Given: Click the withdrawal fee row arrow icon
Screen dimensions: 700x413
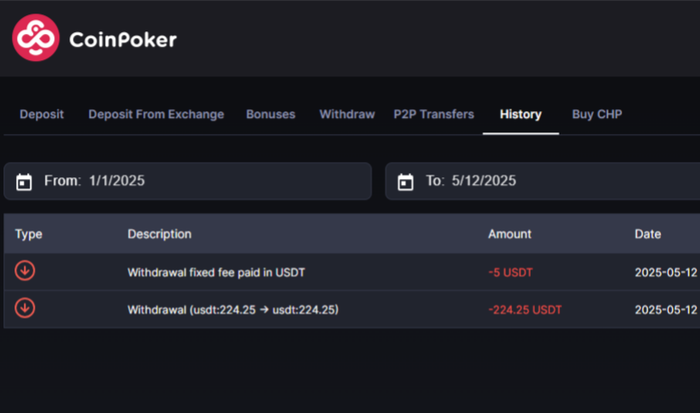Looking at the screenshot, I should [x=25, y=271].
